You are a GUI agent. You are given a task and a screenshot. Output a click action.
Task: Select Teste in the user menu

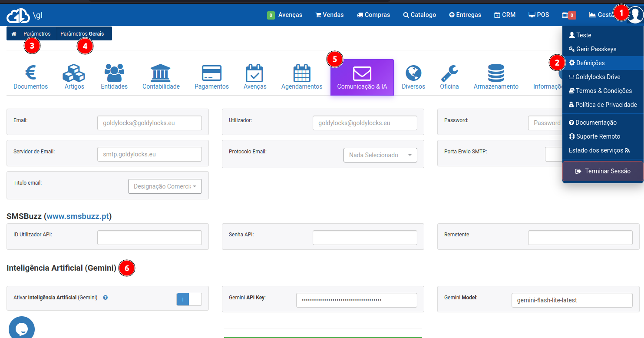pos(603,35)
